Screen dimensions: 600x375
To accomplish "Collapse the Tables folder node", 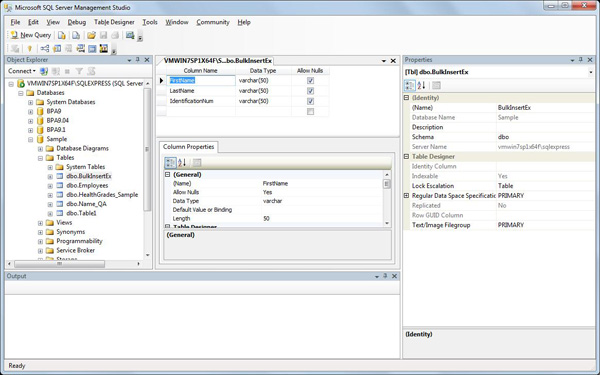I will tap(40, 158).
